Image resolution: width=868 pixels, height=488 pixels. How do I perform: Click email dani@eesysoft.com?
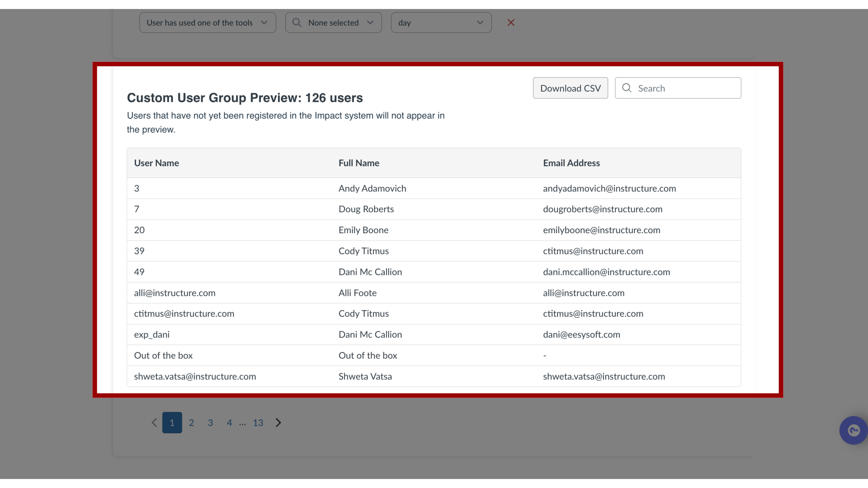[582, 335]
